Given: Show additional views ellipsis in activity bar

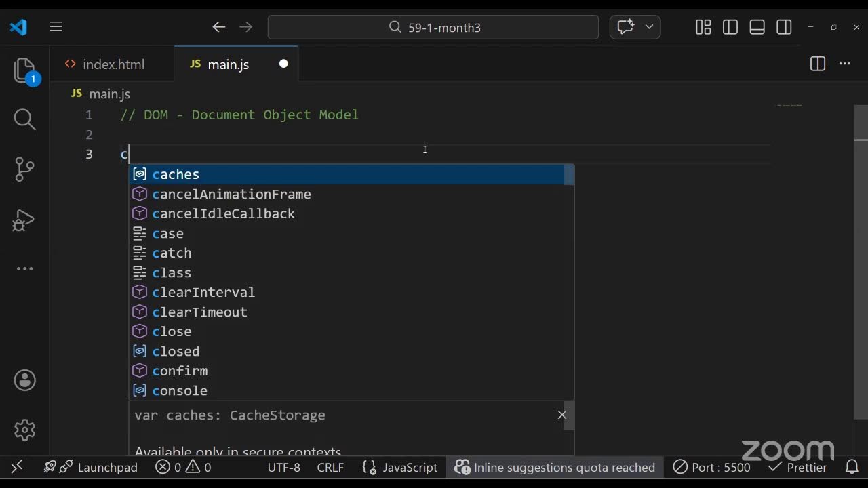Looking at the screenshot, I should pos(25,268).
